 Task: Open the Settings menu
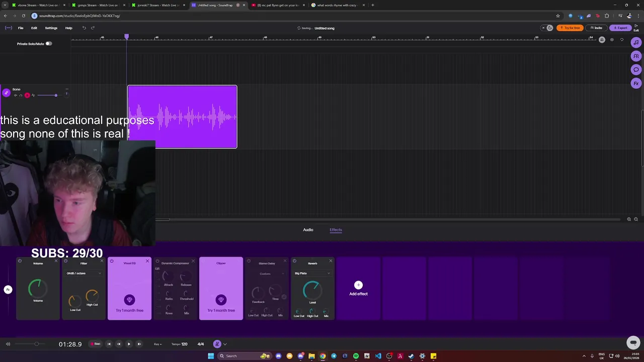coord(51,28)
